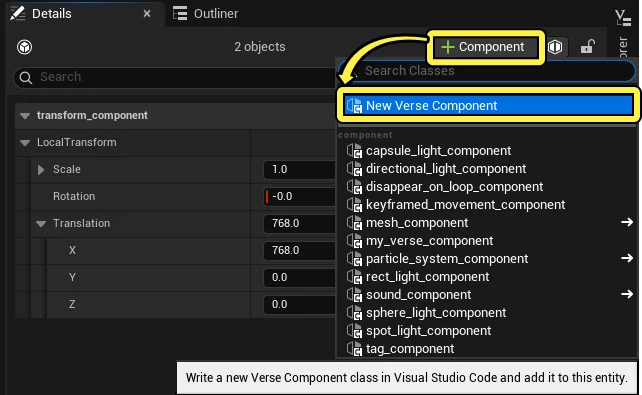Screen dimensions: 642x395
Task: Click the Details pencil tab icon
Action: point(18,13)
